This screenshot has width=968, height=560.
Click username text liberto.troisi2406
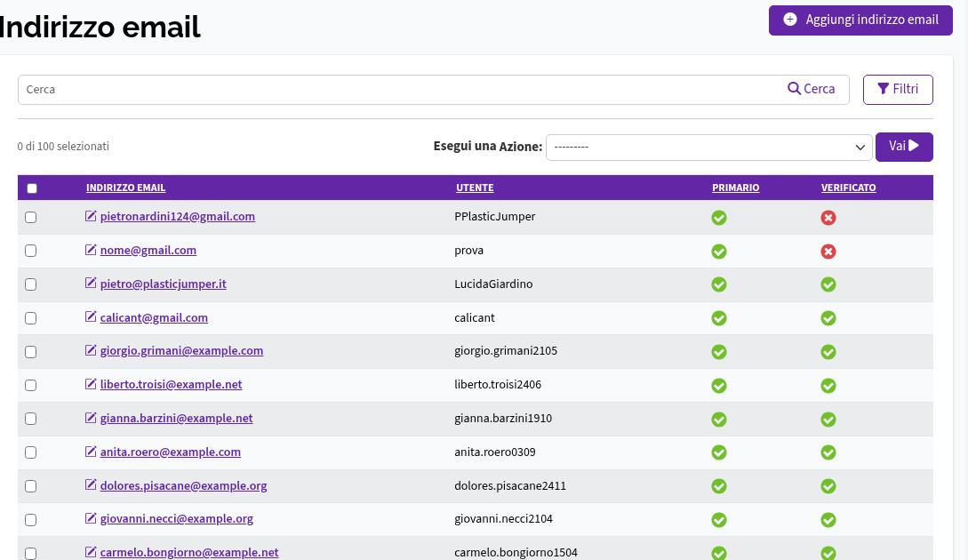(498, 384)
